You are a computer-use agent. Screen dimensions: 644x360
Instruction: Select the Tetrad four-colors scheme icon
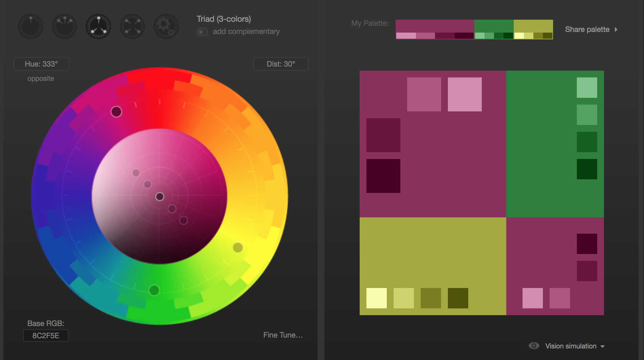132,26
